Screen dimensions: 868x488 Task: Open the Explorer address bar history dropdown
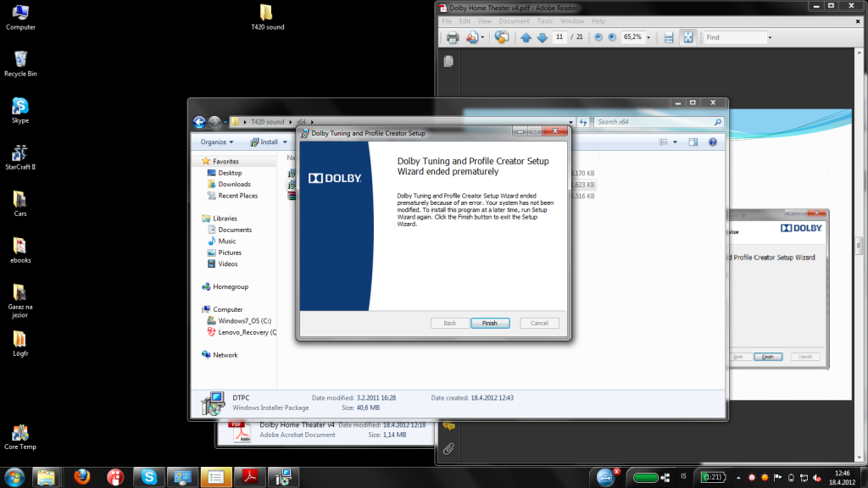pyautogui.click(x=570, y=122)
